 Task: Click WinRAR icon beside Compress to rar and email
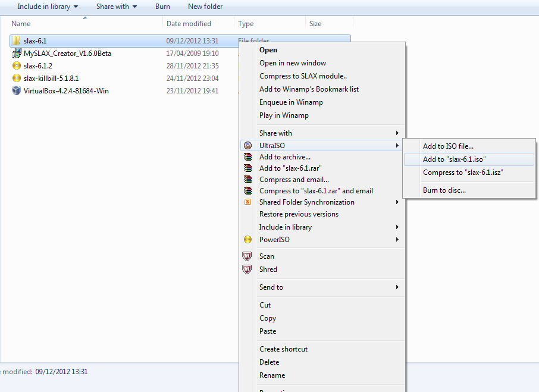pyautogui.click(x=247, y=191)
